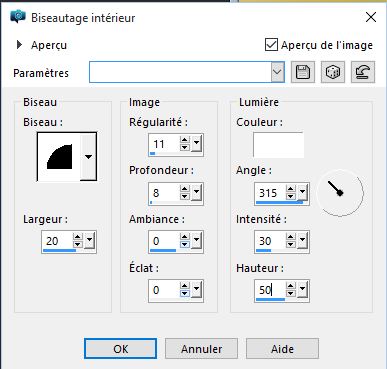Click the Annuler button
This screenshot has height=369, width=387.
[201, 349]
